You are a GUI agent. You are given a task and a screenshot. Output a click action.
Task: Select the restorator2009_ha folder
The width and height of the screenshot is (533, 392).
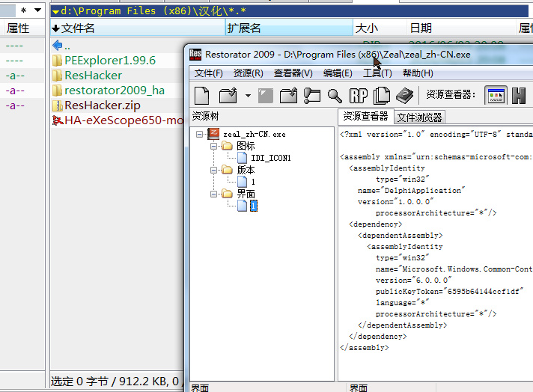click(115, 91)
